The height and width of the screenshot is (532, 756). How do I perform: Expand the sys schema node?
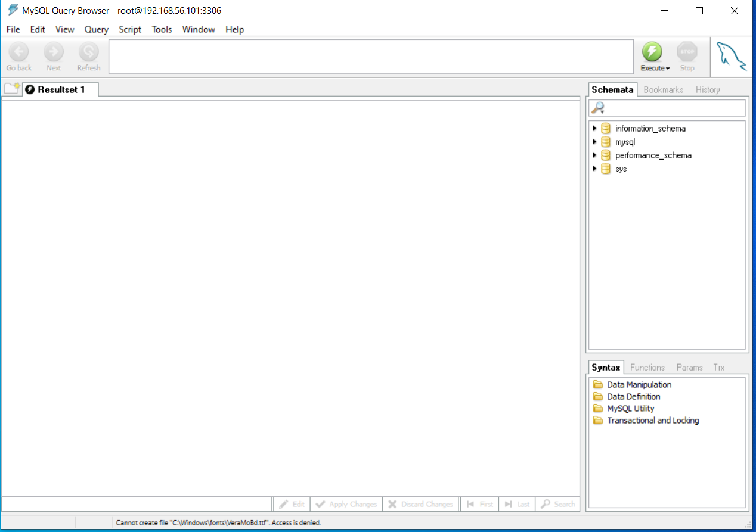tap(594, 169)
